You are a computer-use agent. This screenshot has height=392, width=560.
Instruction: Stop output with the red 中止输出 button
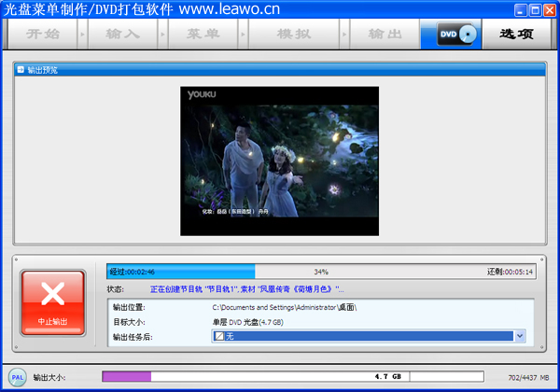[53, 302]
